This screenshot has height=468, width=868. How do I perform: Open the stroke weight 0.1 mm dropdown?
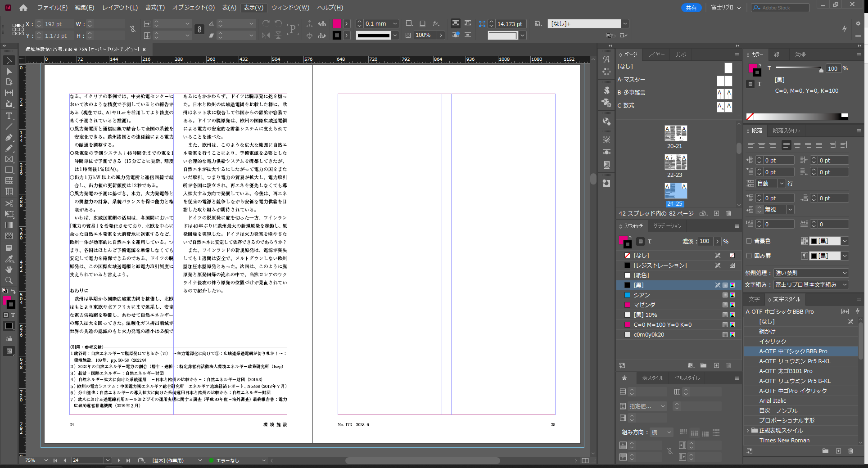(x=395, y=23)
